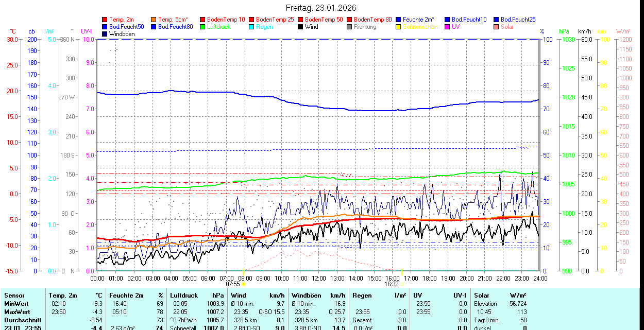Select the BodenTemp 50 legend label
Viewport: 644px width, 330px height.
pyautogui.click(x=322, y=20)
